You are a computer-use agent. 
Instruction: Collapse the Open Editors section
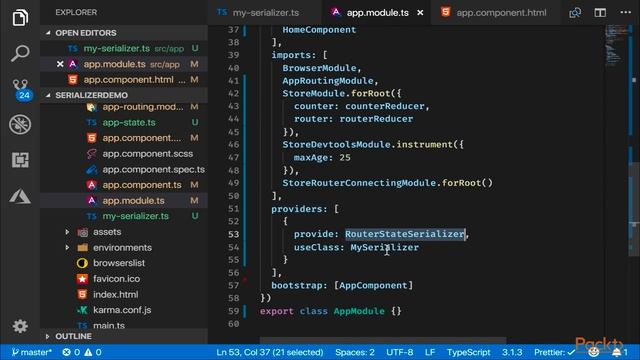pyautogui.click(x=86, y=33)
